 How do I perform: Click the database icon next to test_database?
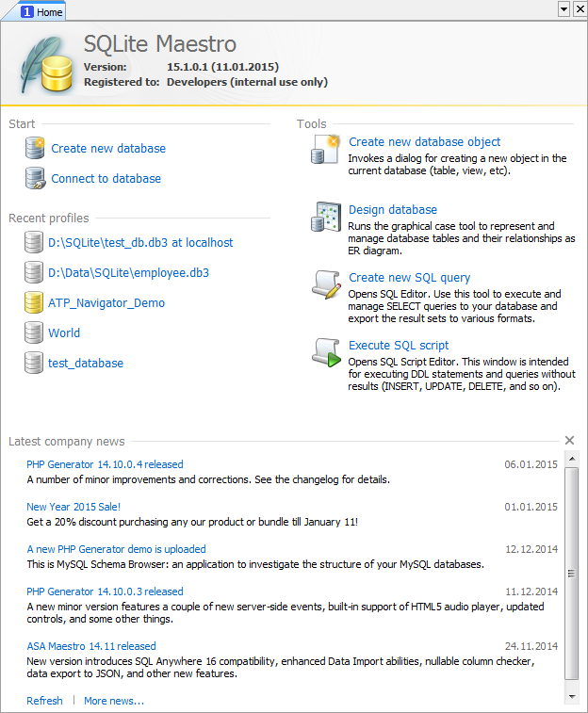tap(34, 363)
